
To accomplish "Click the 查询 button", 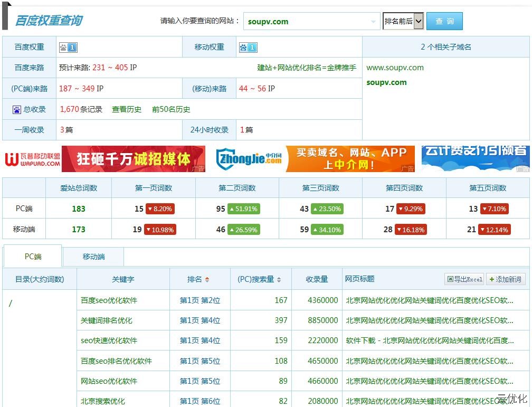I will pos(444,21).
